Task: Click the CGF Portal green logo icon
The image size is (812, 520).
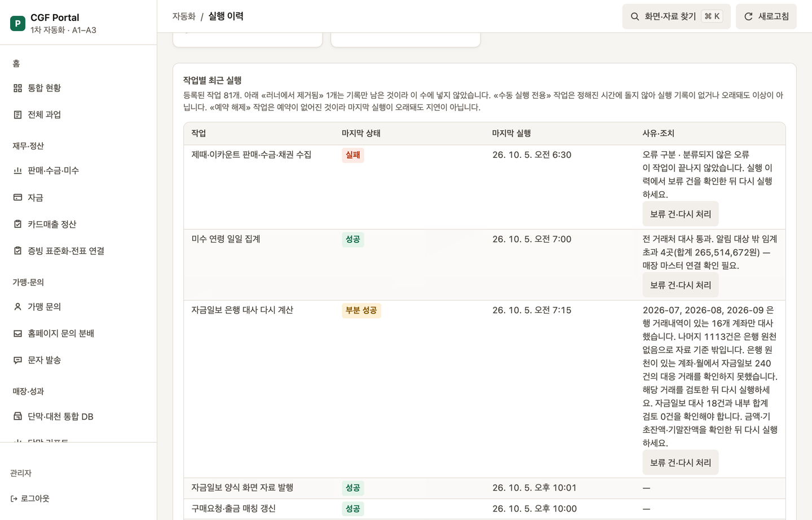Action: click(x=17, y=23)
